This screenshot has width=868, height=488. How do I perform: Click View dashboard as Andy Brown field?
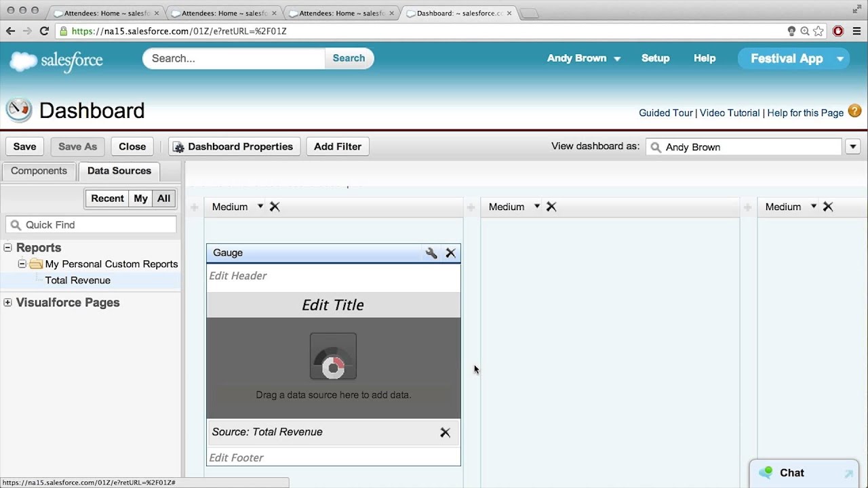coord(745,147)
